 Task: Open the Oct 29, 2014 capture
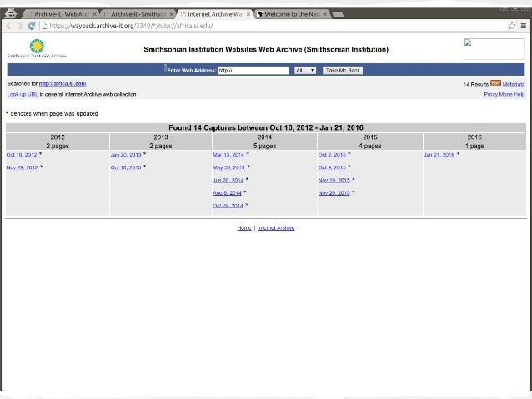[x=228, y=206]
